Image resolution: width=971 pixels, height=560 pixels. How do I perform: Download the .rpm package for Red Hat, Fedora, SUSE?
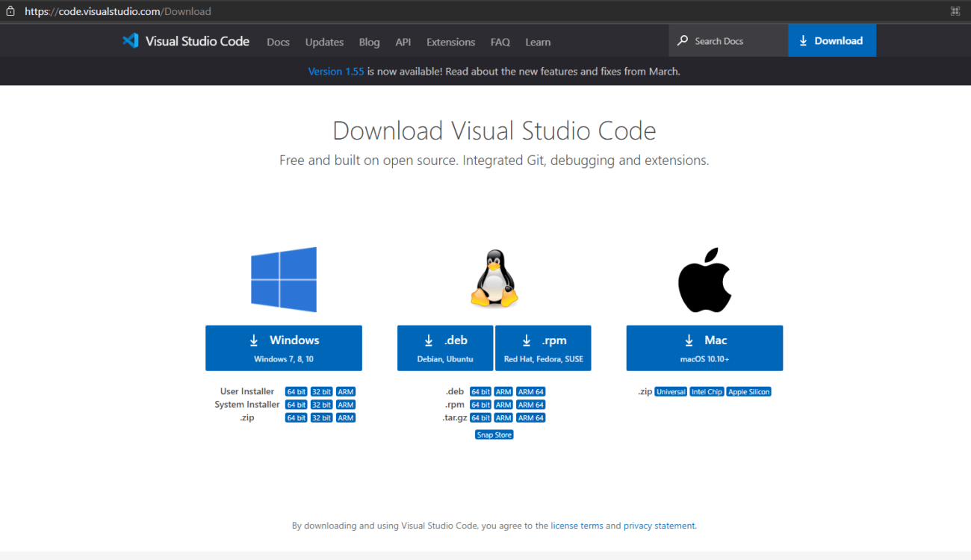click(543, 347)
